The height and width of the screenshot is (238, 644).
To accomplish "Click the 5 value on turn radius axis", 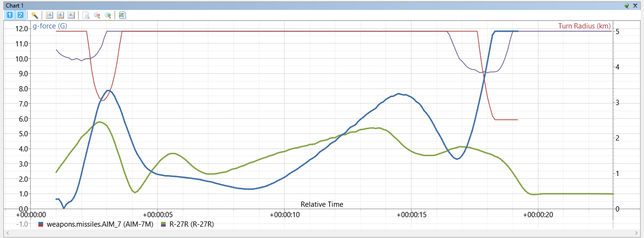I will pos(618,32).
